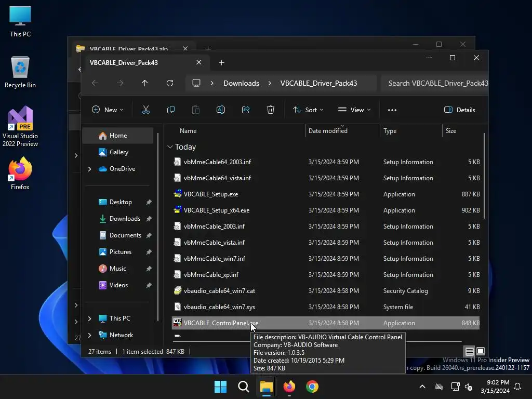Screen dimensions: 532x399
Task: Click the background VBCABLE_Driver_Pack43.zip window tab
Action: (x=129, y=48)
